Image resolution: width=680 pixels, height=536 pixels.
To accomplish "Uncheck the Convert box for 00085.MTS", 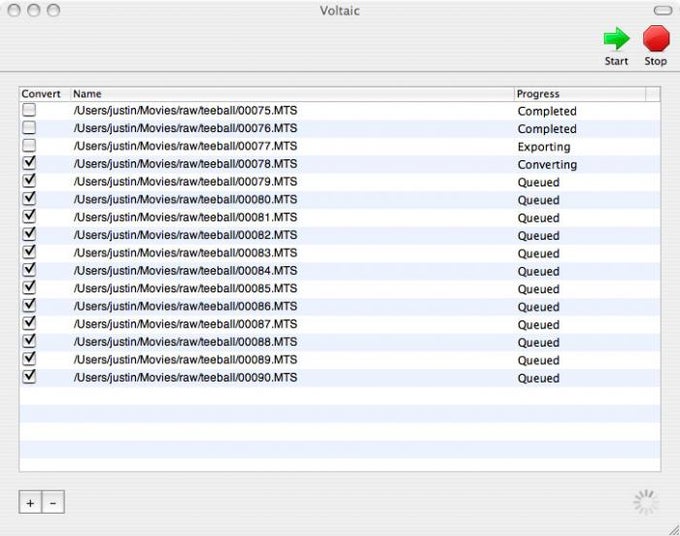I will 29,288.
